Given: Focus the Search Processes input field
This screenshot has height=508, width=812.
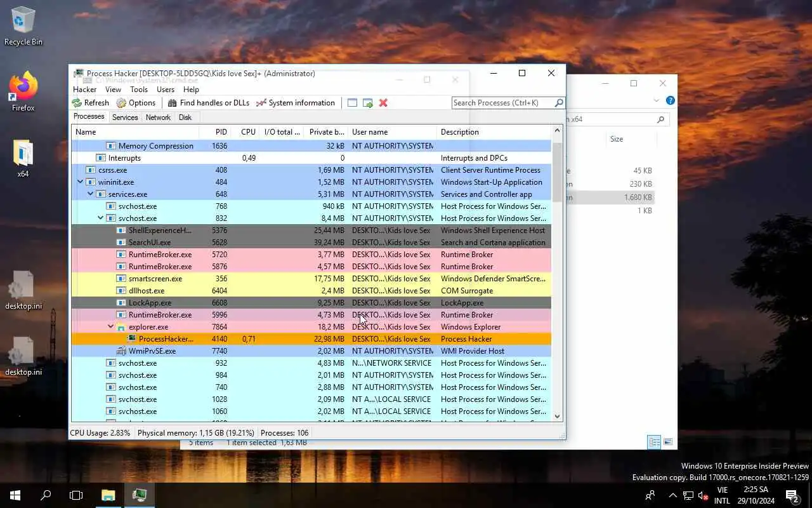Looking at the screenshot, I should point(502,103).
